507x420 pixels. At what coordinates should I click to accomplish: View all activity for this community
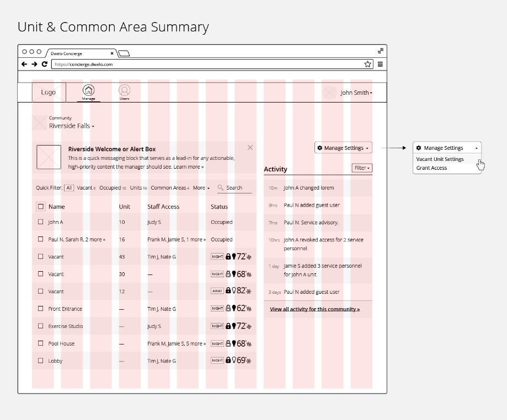[314, 309]
